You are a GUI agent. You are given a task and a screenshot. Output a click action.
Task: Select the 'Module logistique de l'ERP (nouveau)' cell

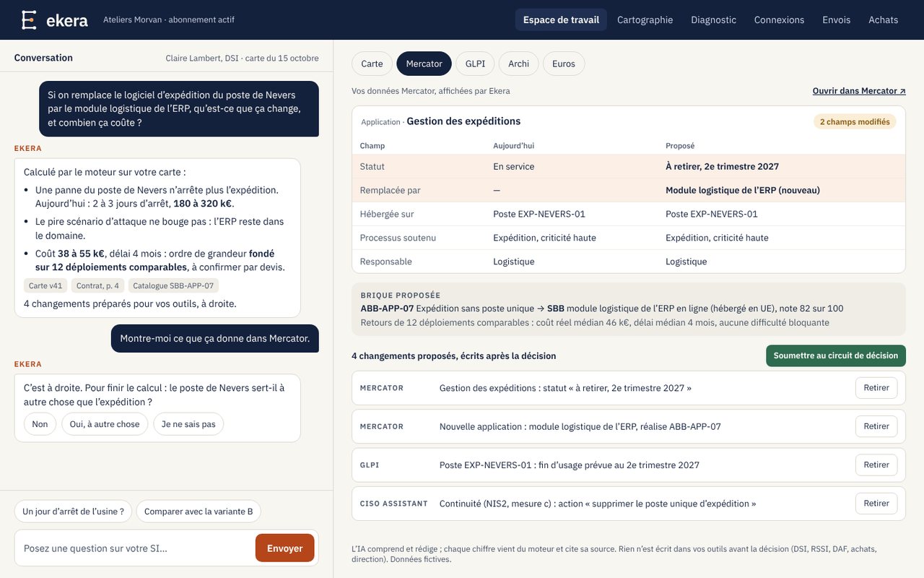(x=743, y=190)
